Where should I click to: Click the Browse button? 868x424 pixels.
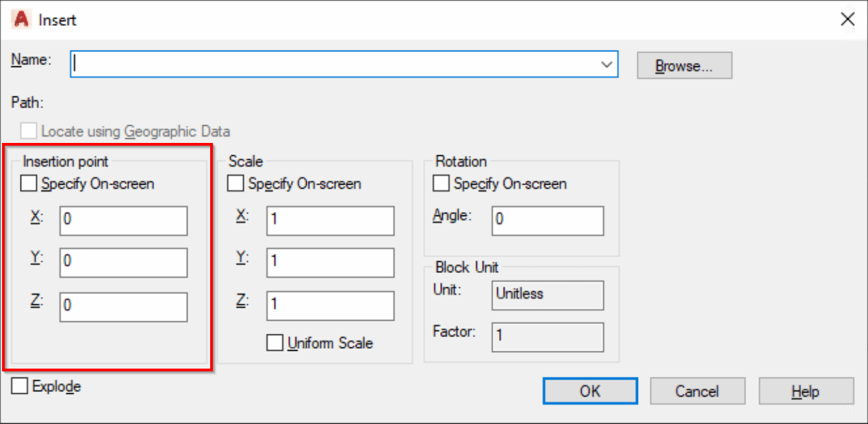(684, 65)
